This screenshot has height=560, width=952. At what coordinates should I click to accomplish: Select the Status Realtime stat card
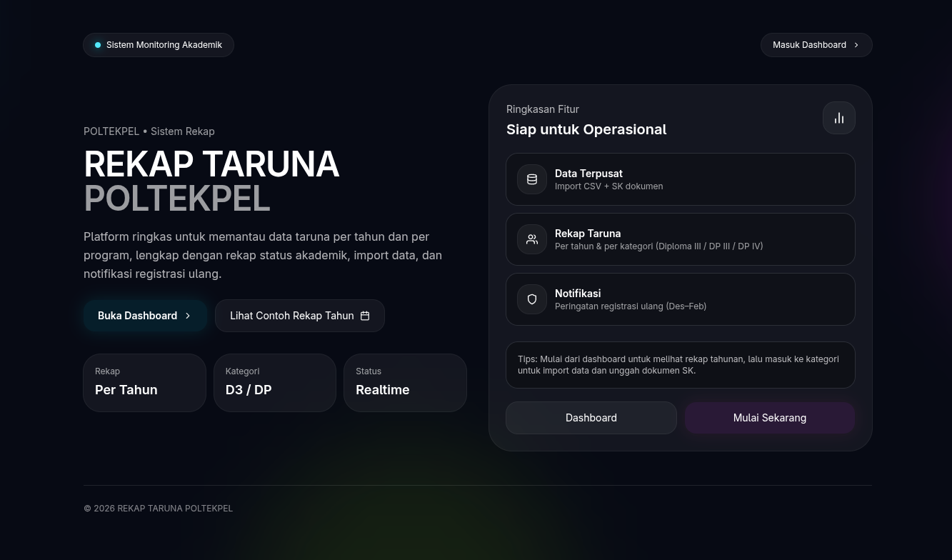click(x=405, y=383)
